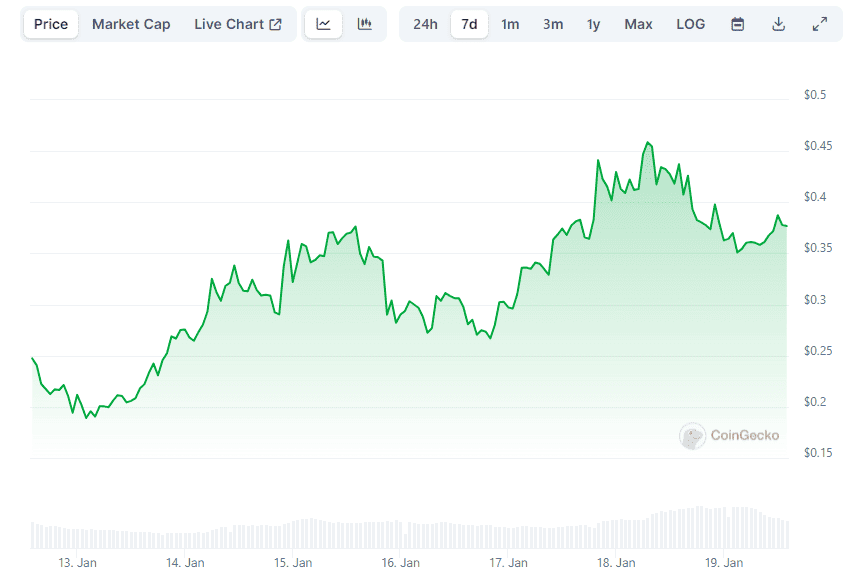Choose the 1y time range
The width and height of the screenshot is (857, 576).
click(594, 24)
